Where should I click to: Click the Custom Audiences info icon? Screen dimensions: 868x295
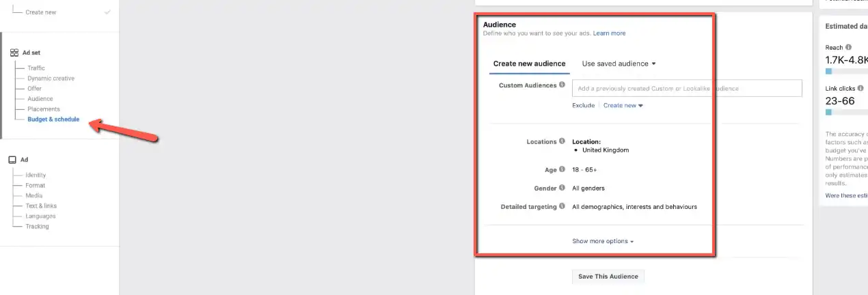[x=562, y=85]
